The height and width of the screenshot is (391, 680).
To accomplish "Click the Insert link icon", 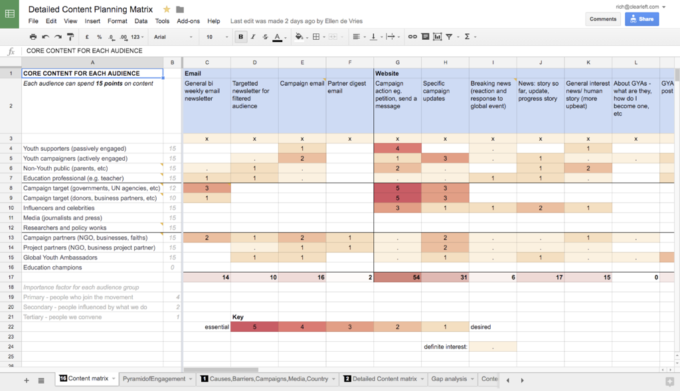I will (x=412, y=37).
